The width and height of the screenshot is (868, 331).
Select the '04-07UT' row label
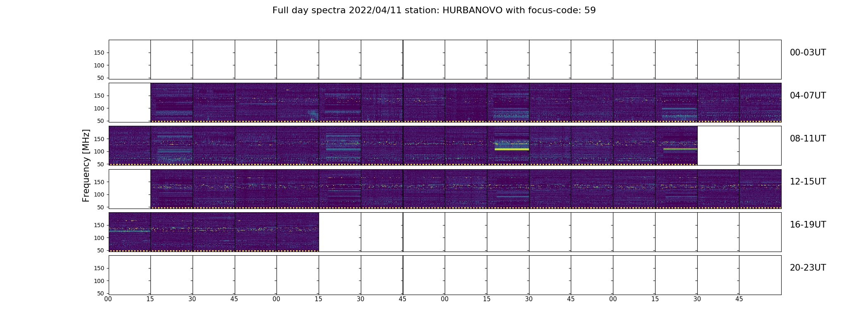tap(808, 96)
